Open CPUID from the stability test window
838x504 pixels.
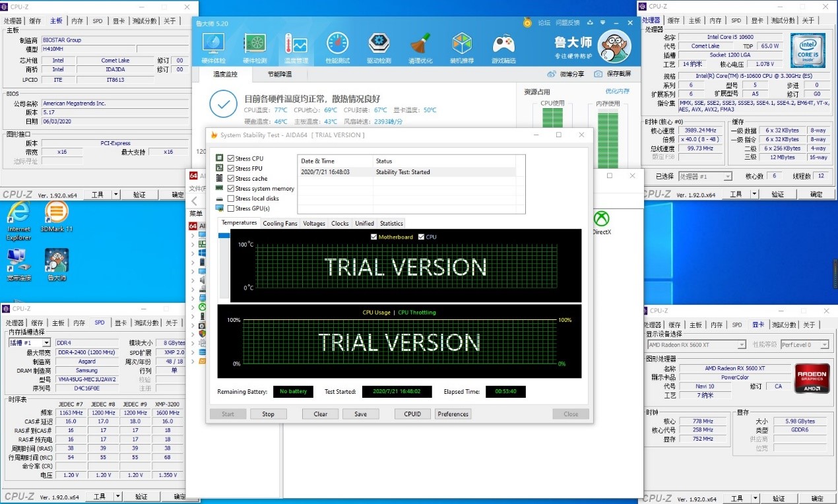click(x=412, y=414)
